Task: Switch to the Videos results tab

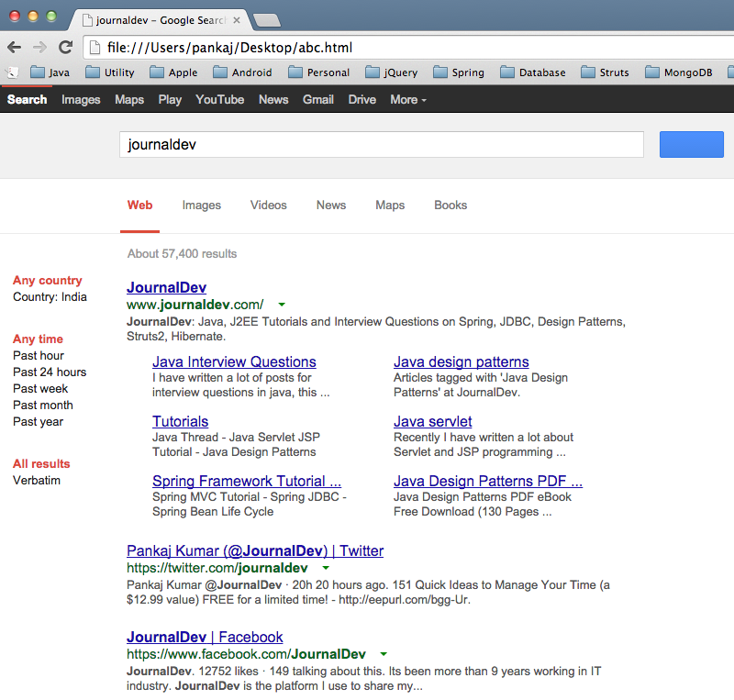Action: pos(268,205)
